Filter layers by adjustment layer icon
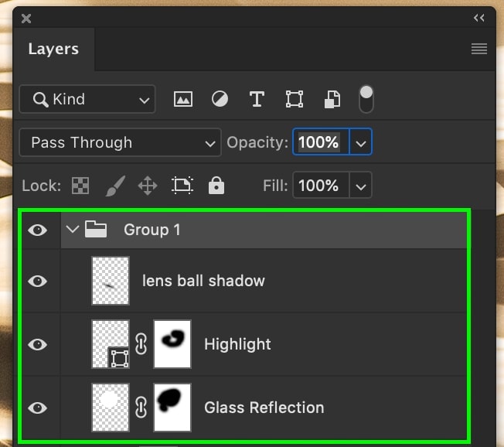Viewport: 504px width, 447px height. point(220,99)
